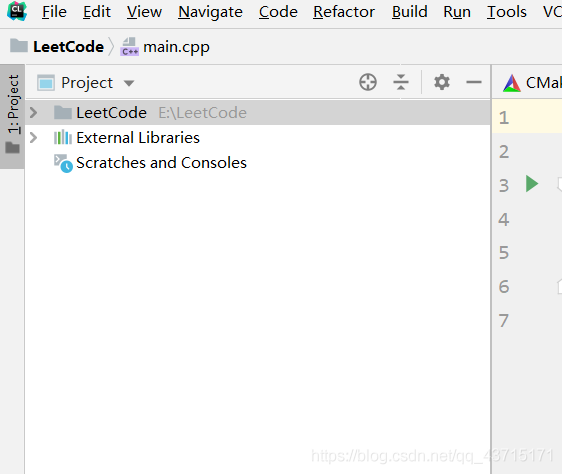Click the CLion logo icon
562x474 pixels.
17,11
